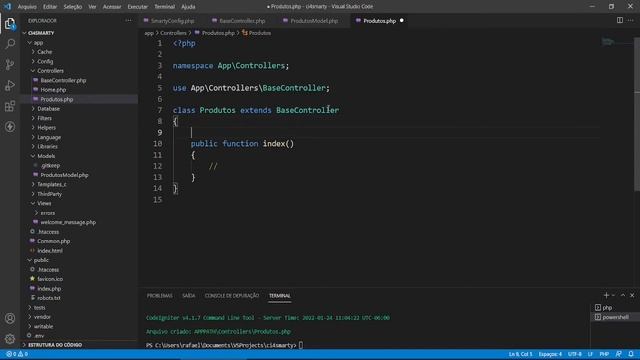The width and height of the screenshot is (640, 360).
Task: Switch to Saída panel tab
Action: tap(189, 296)
